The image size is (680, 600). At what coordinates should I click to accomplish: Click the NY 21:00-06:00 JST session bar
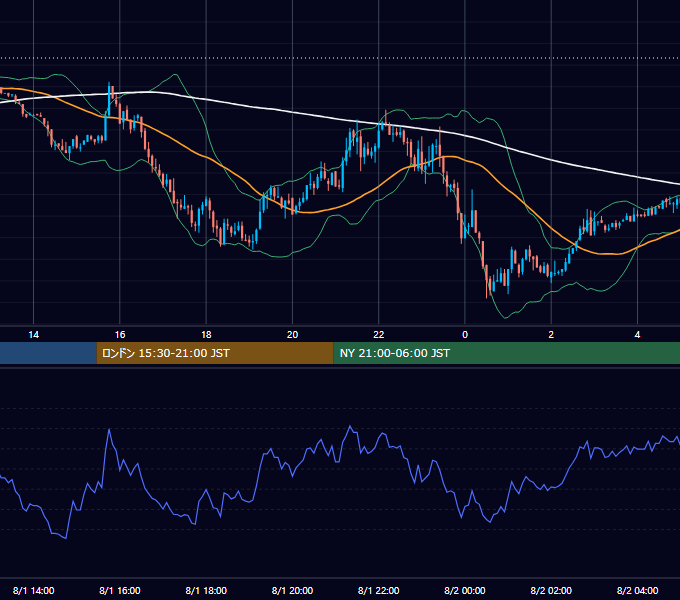pyautogui.click(x=507, y=353)
